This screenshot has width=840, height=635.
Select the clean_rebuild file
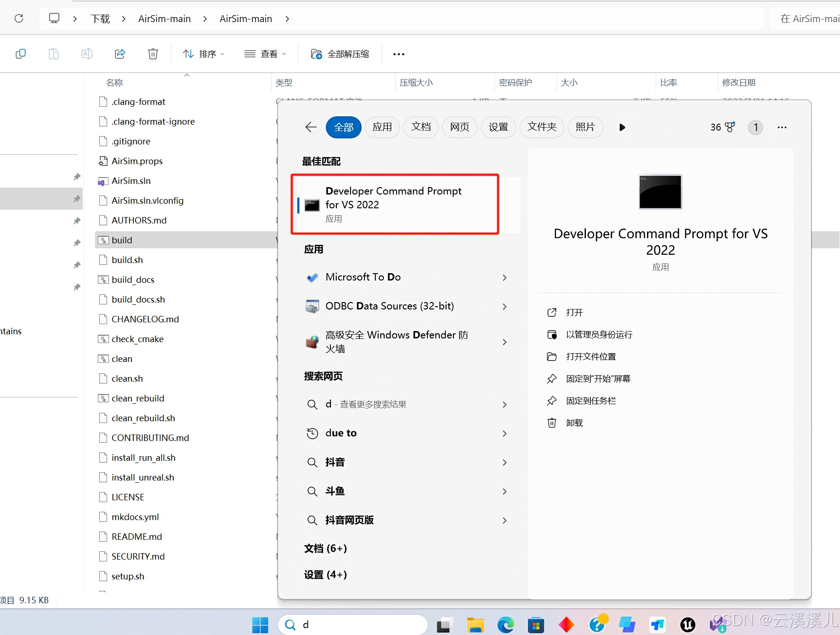pos(138,398)
